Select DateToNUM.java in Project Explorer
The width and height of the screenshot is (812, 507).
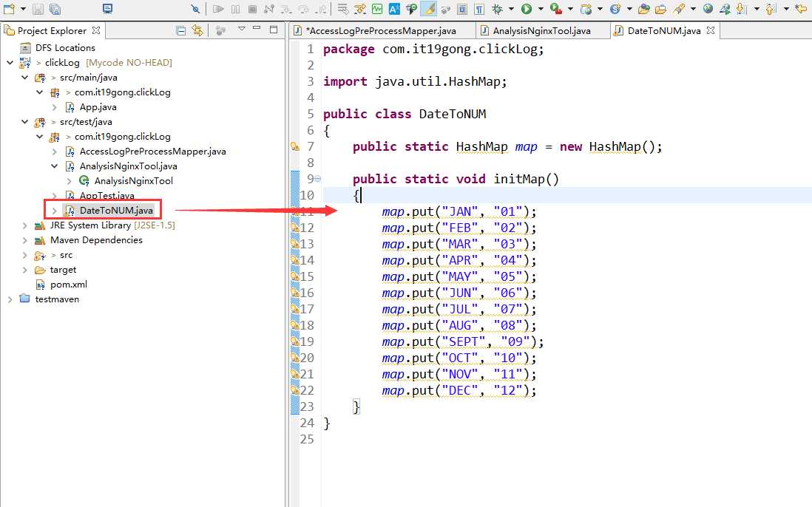pyautogui.click(x=116, y=211)
